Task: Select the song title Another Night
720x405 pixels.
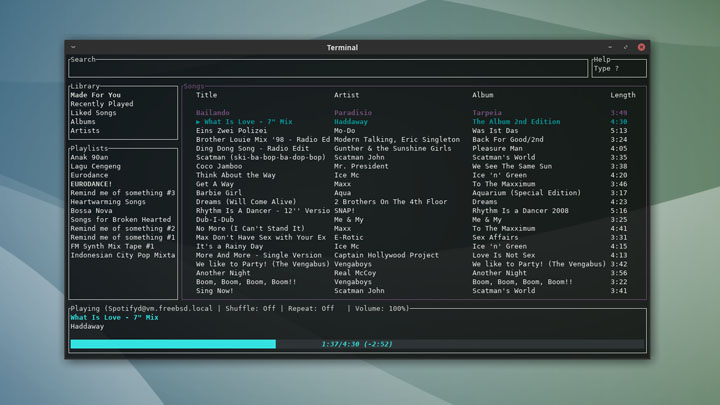Action: tap(223, 273)
